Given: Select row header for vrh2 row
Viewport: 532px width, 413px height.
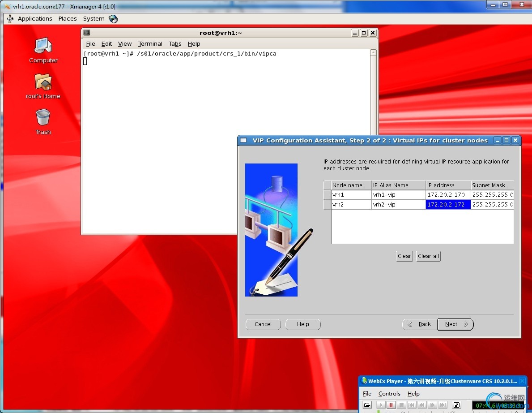Looking at the screenshot, I should click(328, 204).
